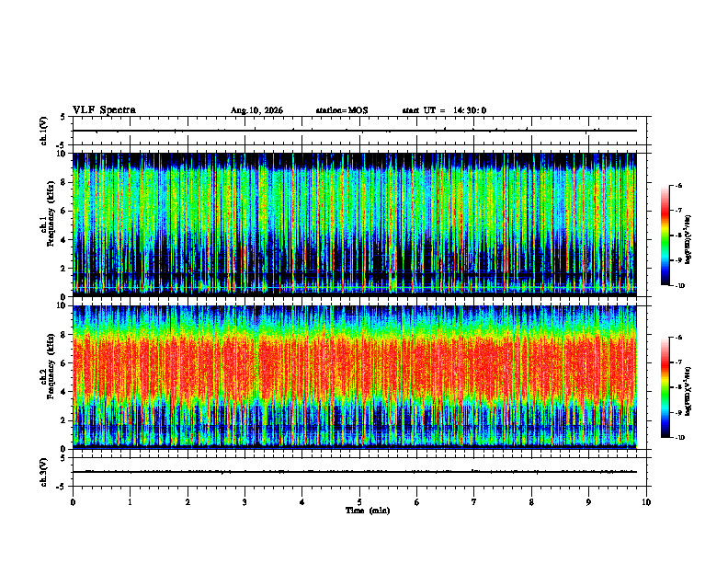
Task: Click time-axis tick label "4"
Action: point(302,502)
